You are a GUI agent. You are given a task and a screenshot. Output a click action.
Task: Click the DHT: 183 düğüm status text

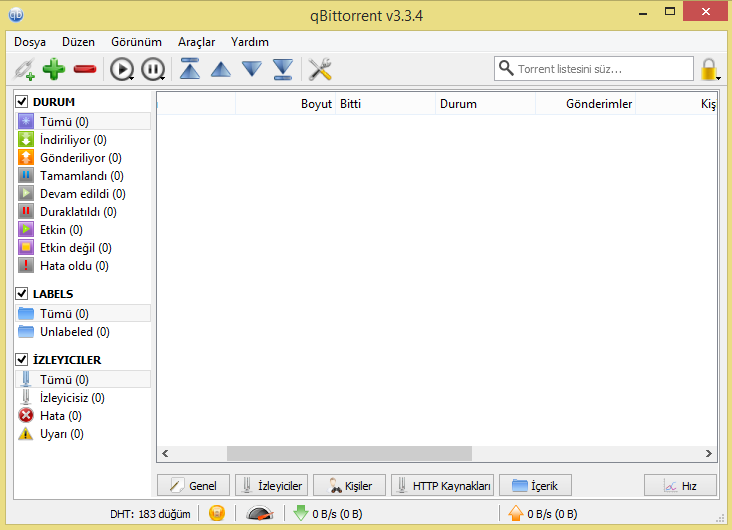(x=150, y=514)
